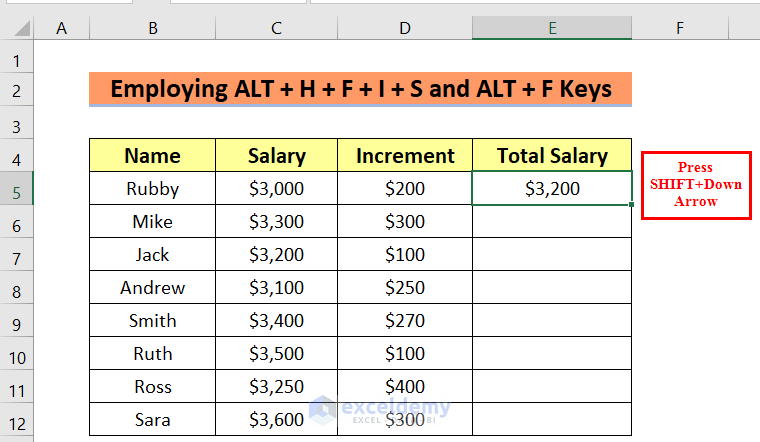Select row 2 header
760x442 pixels.
pos(16,89)
